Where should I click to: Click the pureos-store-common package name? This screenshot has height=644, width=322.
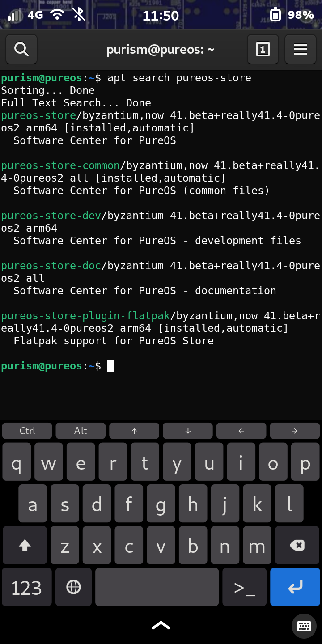pos(60,165)
